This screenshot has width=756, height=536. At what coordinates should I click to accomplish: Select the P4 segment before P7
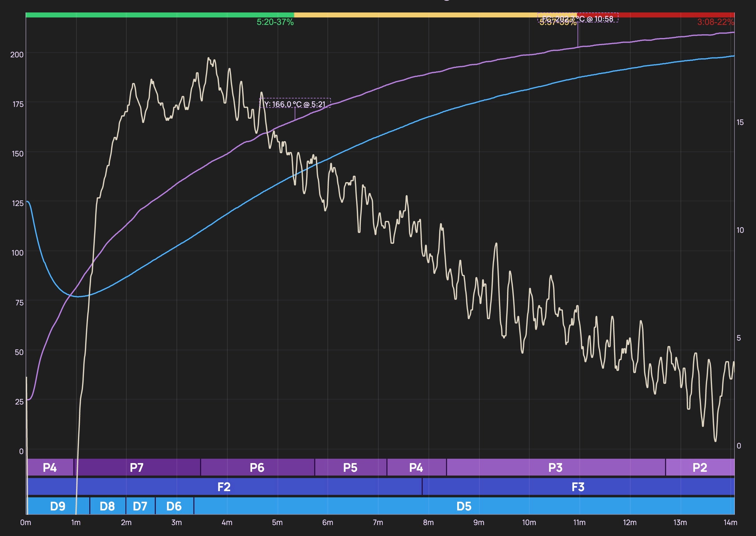click(50, 467)
